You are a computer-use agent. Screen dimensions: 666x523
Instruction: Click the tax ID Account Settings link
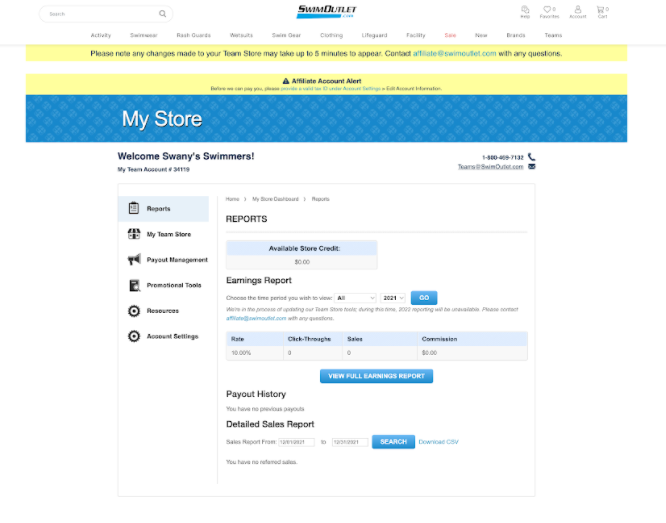(x=330, y=88)
